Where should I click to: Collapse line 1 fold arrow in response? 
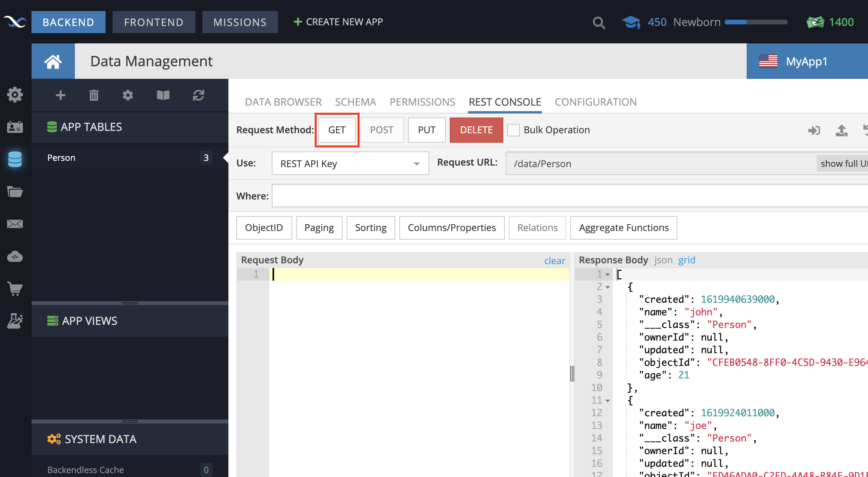pyautogui.click(x=608, y=274)
